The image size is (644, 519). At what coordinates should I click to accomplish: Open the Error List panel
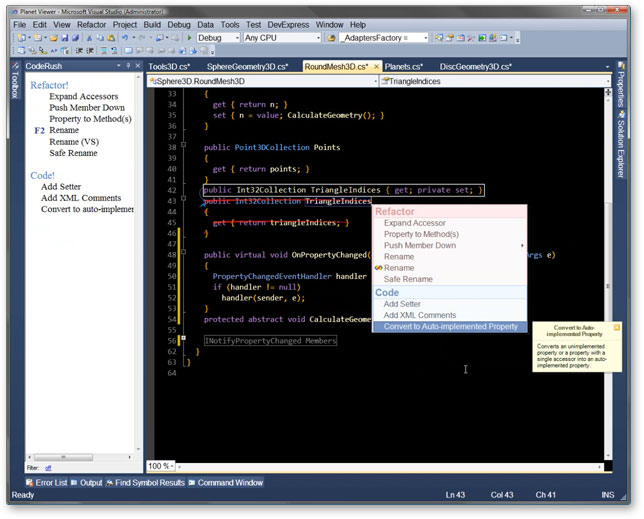click(45, 483)
